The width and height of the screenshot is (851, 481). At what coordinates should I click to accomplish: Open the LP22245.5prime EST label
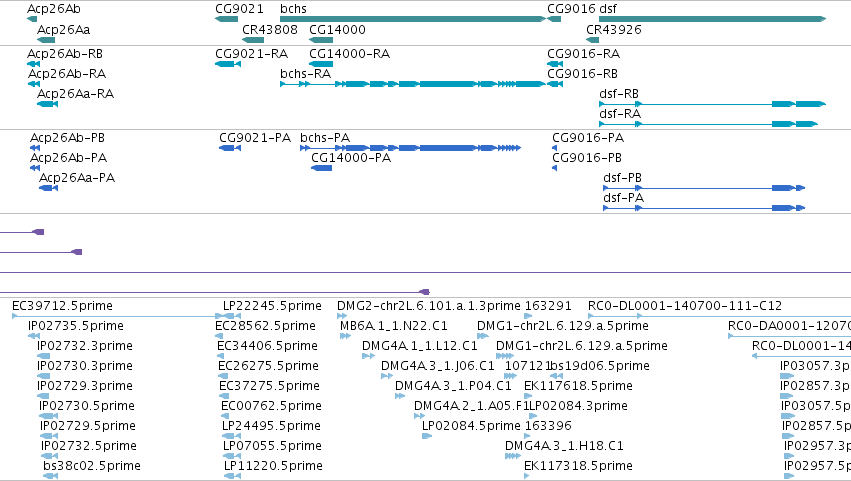(272, 306)
